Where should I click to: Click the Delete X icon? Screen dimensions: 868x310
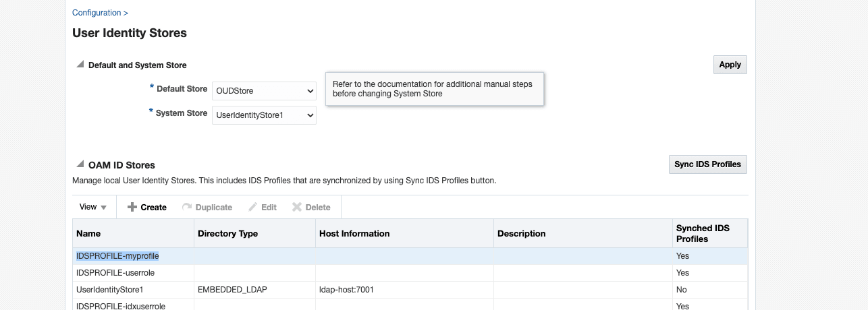297,208
